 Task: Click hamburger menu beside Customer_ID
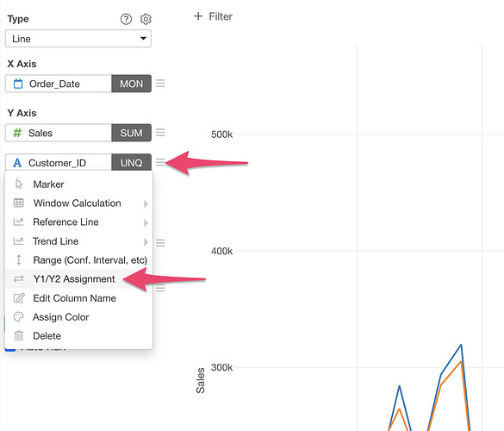tap(160, 162)
